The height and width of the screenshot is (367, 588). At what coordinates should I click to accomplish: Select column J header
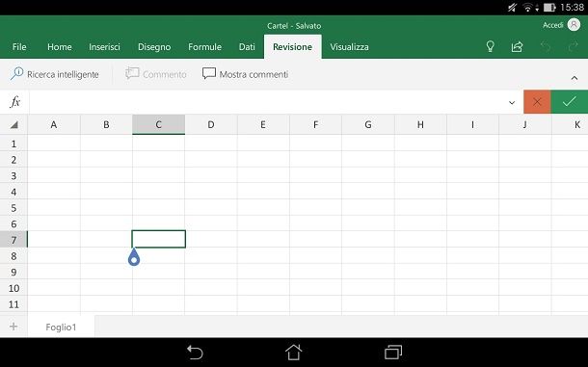[525, 124]
